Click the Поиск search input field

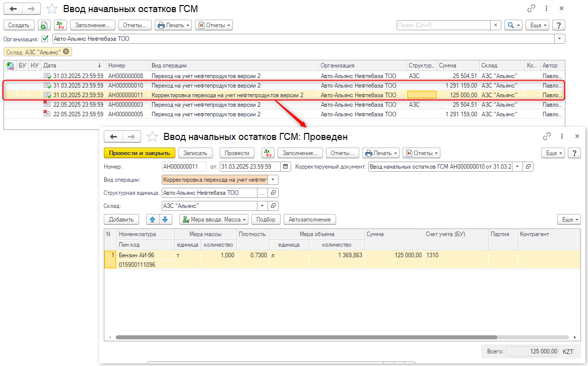point(443,25)
